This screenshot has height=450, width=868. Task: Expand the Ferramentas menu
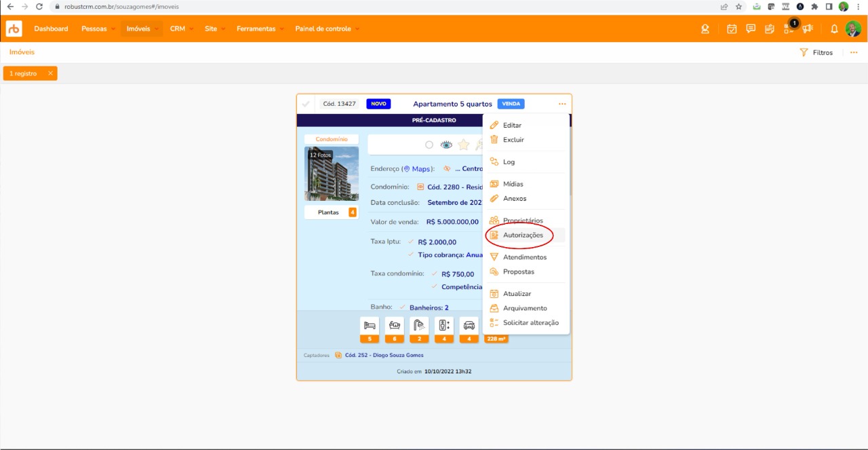coord(260,29)
